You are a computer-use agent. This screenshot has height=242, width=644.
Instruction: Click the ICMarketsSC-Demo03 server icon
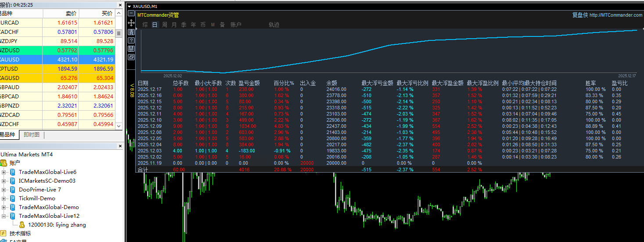coord(13,181)
